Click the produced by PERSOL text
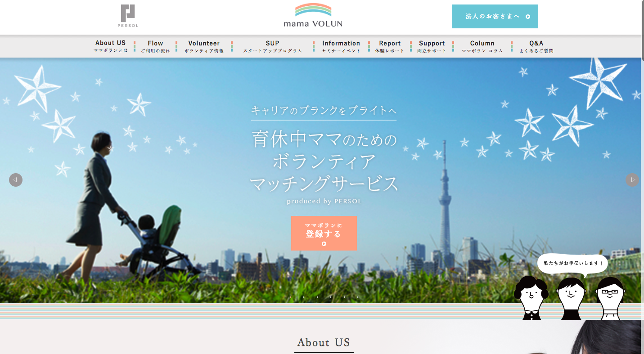 coord(324,202)
